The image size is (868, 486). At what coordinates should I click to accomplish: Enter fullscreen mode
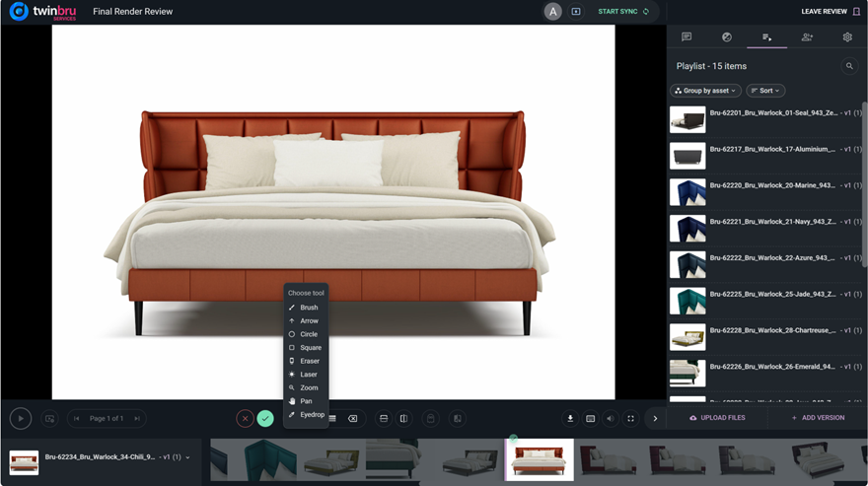coord(630,418)
